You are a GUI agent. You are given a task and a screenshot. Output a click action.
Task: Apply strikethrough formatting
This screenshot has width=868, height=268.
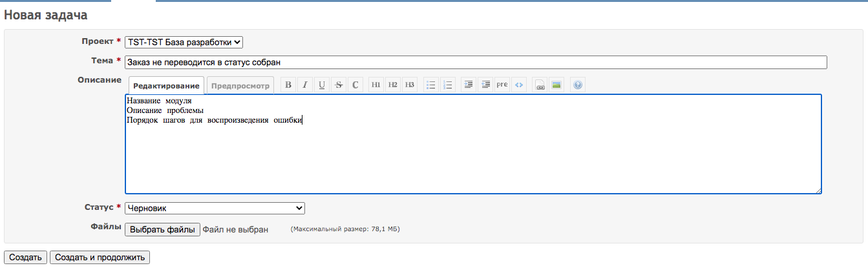click(x=339, y=85)
